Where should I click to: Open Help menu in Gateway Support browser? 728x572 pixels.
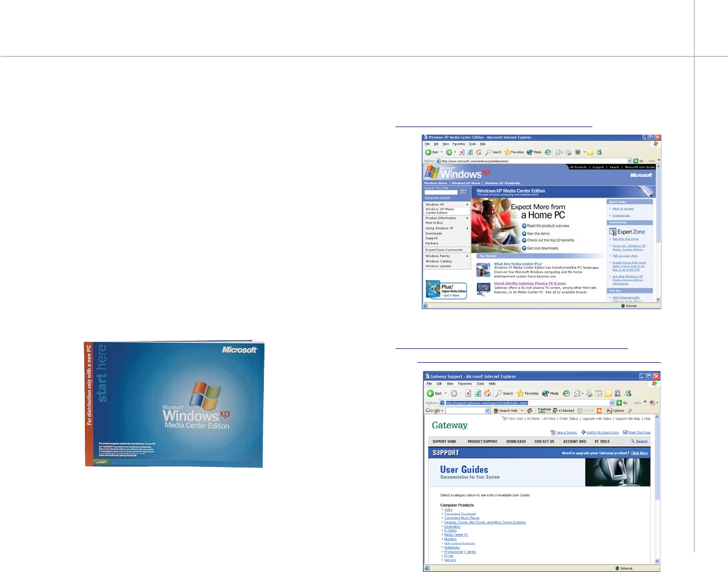(492, 384)
